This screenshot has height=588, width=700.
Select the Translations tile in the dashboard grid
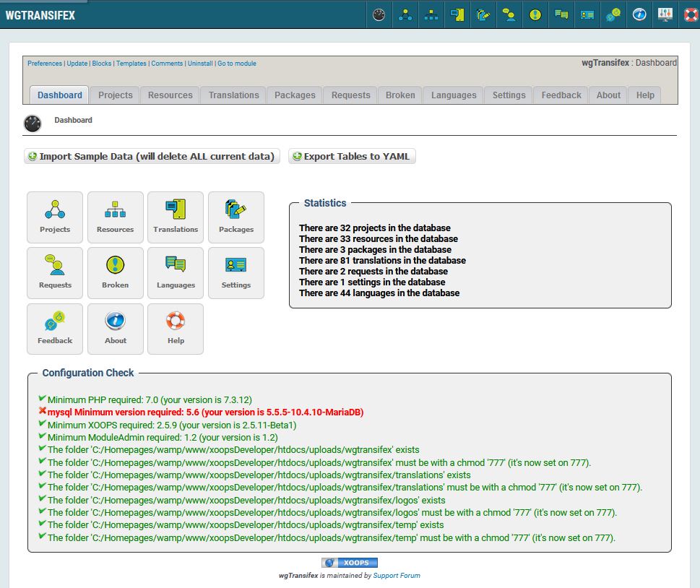pos(176,217)
